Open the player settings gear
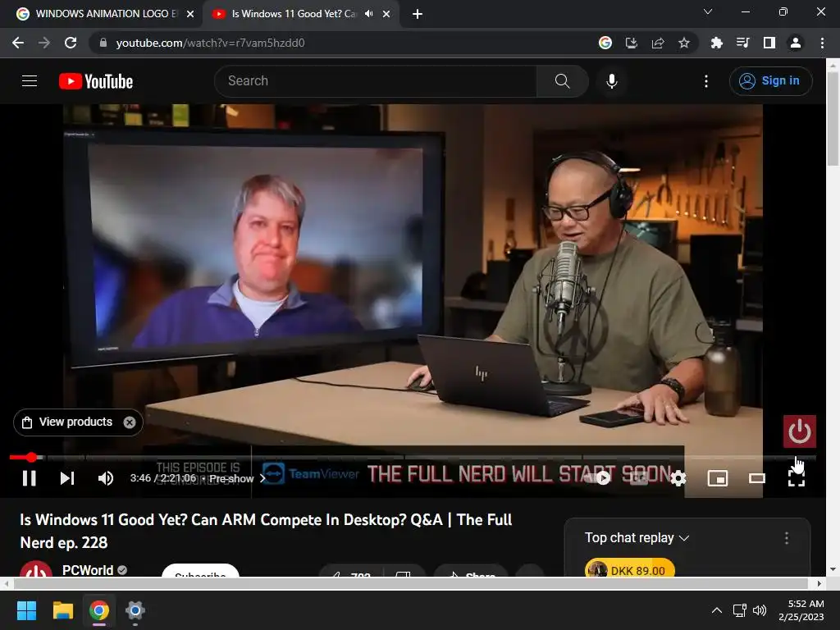The image size is (840, 630). point(678,478)
